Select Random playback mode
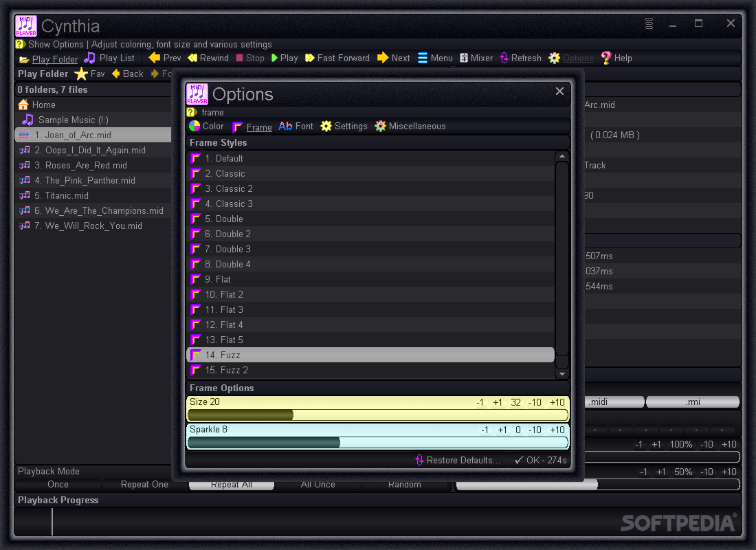Screen dimensions: 756x550 405,485
